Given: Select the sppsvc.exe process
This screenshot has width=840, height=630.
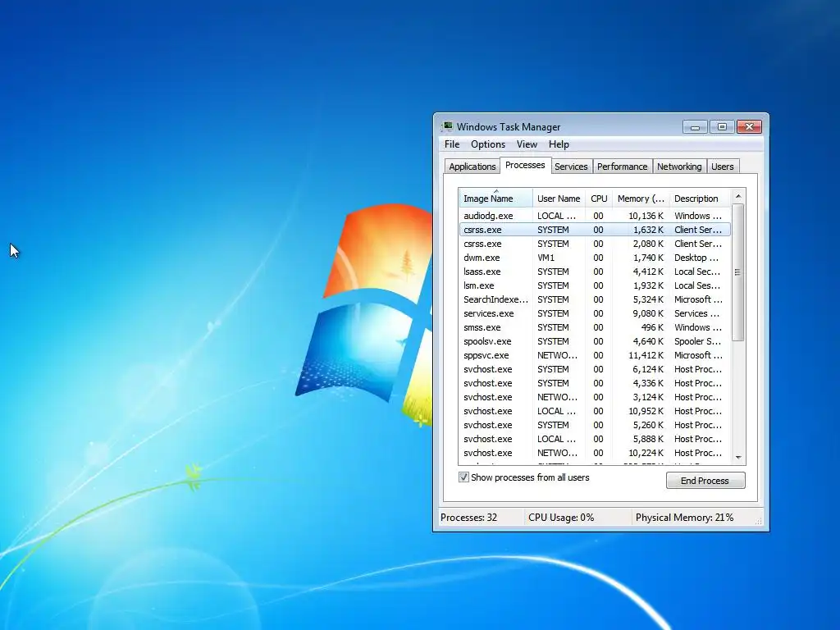Looking at the screenshot, I should click(595, 355).
